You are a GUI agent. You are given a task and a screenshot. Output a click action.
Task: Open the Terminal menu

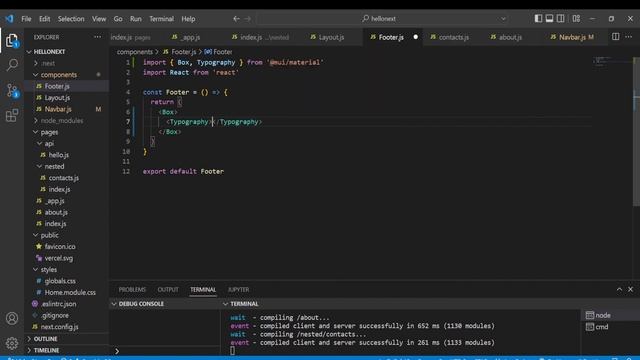tap(161, 19)
